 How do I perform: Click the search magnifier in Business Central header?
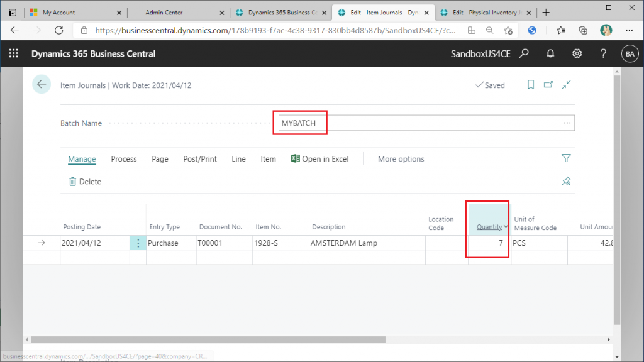[x=524, y=53]
